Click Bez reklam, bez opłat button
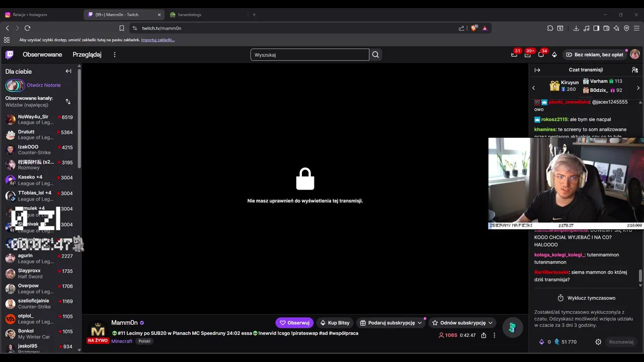This screenshot has width=644, height=362. (595, 55)
